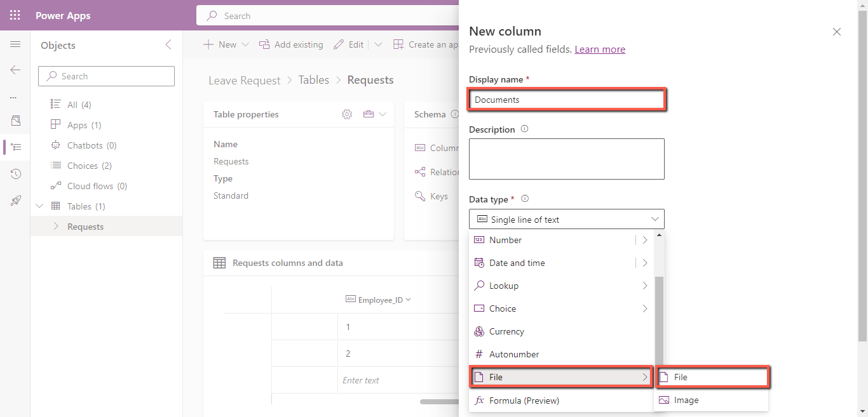Open table properties gear settings icon
The width and height of the screenshot is (868, 417).
pyautogui.click(x=347, y=114)
